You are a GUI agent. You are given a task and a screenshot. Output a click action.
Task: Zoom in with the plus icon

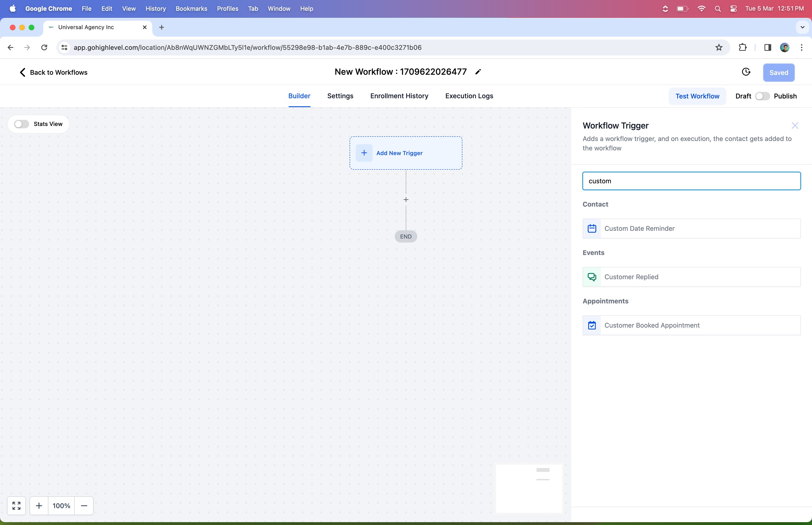click(39, 505)
